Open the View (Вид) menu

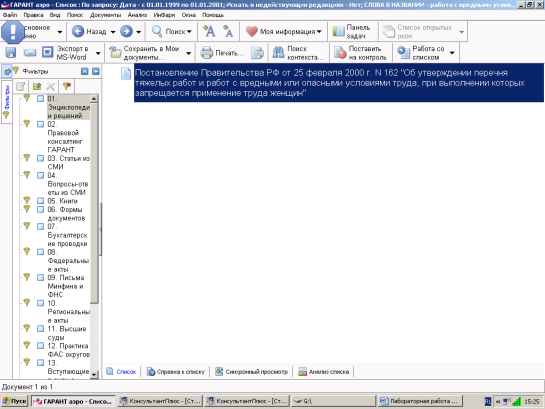55,15
